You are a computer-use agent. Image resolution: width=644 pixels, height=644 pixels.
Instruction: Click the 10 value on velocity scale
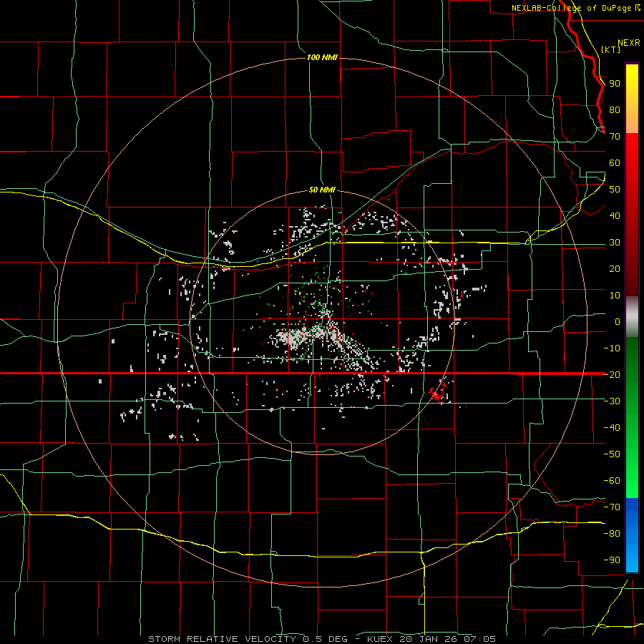[615, 296]
